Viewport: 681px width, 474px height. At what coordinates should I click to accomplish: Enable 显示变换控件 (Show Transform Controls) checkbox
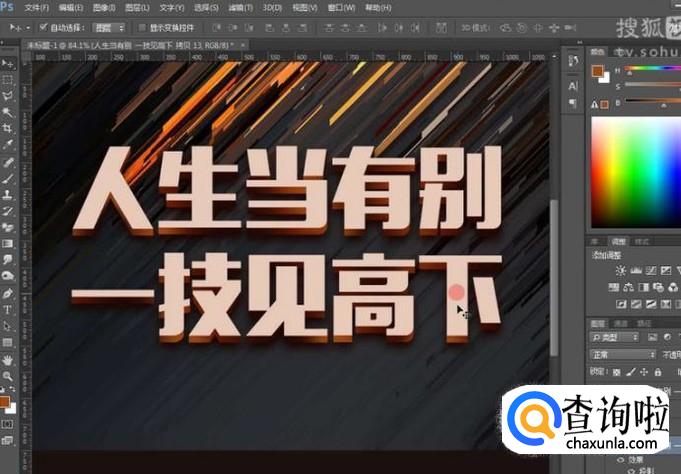(x=142, y=28)
